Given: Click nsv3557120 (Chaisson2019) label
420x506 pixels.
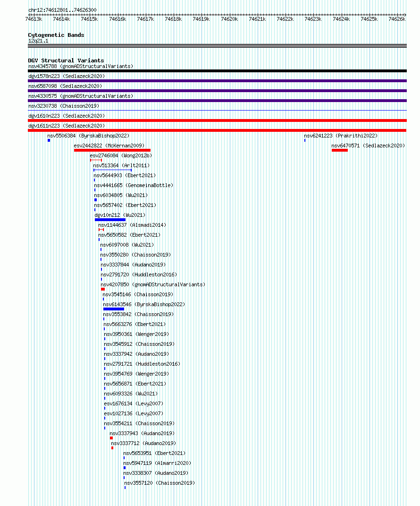Looking at the screenshot, I should pyautogui.click(x=160, y=483).
